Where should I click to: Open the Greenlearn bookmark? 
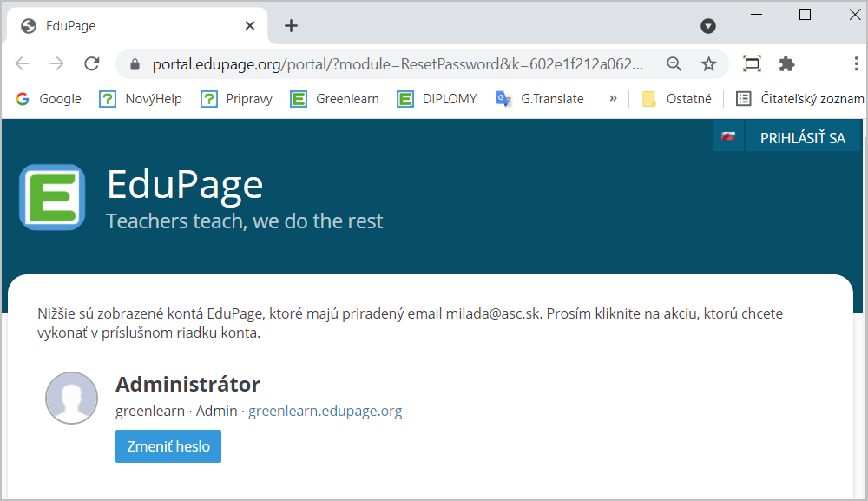click(x=335, y=99)
